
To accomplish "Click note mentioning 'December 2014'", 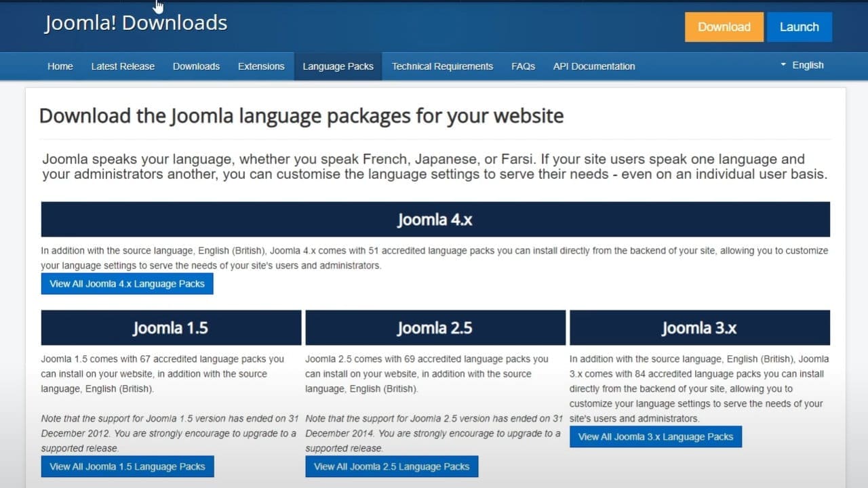I will tap(434, 434).
